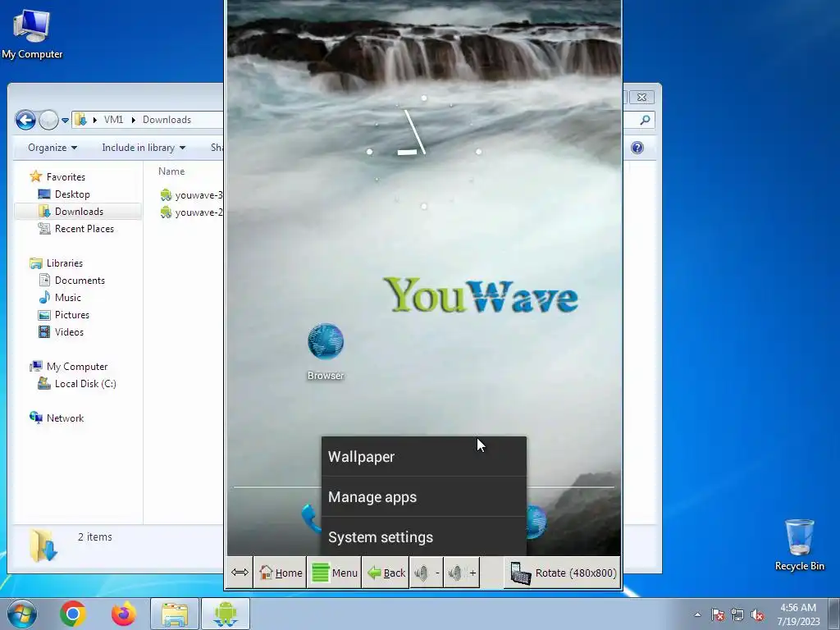Switch to the YouWave Android taskbar button
This screenshot has width=840, height=630.
pos(226,614)
